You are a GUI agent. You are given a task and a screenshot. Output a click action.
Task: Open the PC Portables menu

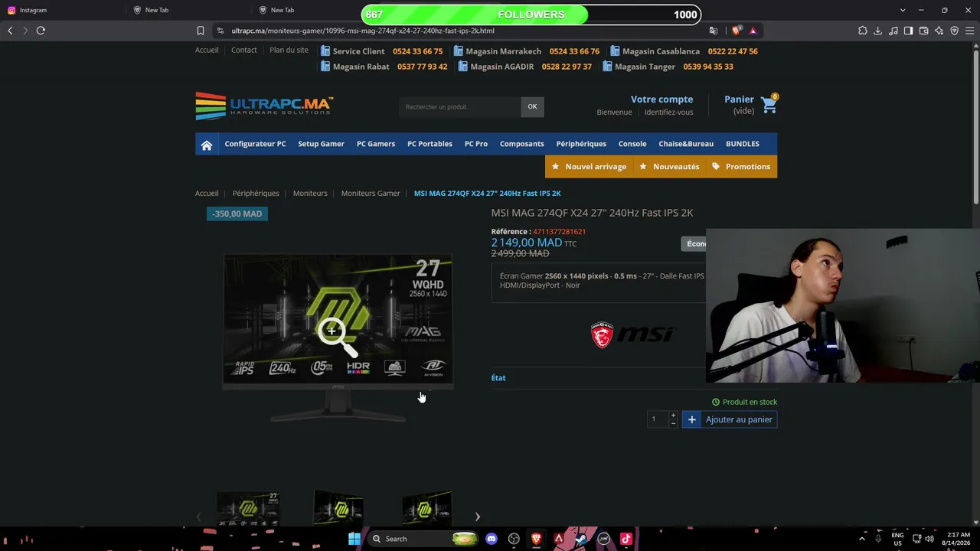pyautogui.click(x=430, y=144)
